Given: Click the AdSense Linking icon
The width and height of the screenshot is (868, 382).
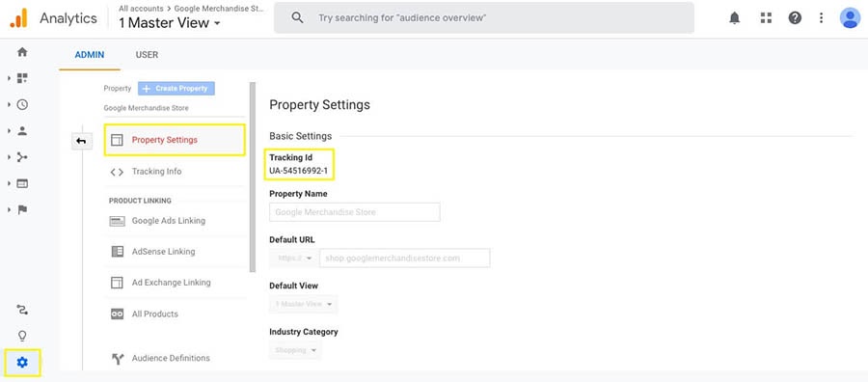Looking at the screenshot, I should pos(117,252).
